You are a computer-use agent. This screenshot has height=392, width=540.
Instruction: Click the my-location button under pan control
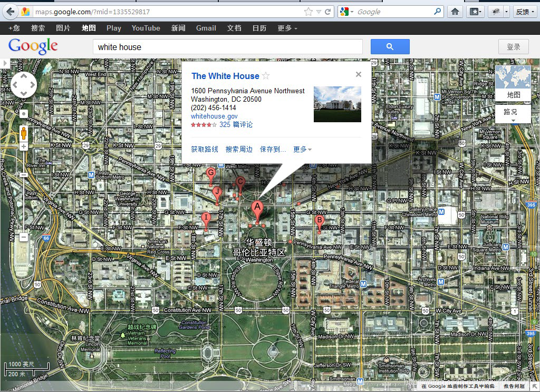23,114
